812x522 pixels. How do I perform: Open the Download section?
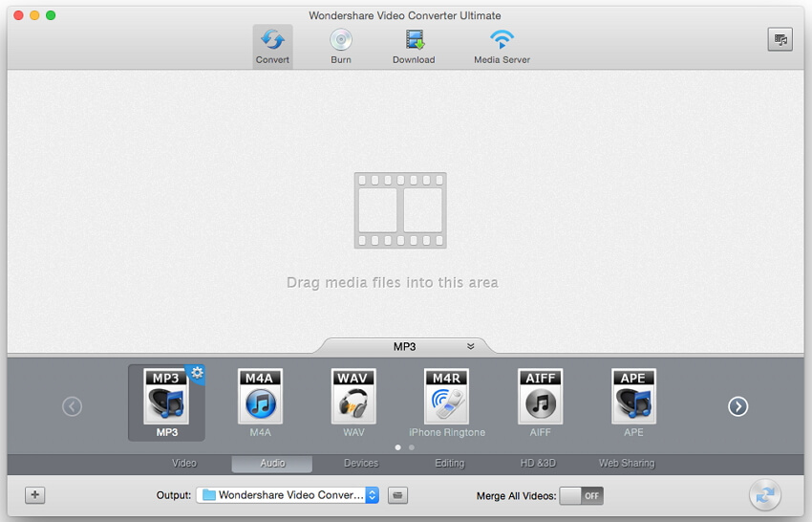pyautogui.click(x=414, y=47)
